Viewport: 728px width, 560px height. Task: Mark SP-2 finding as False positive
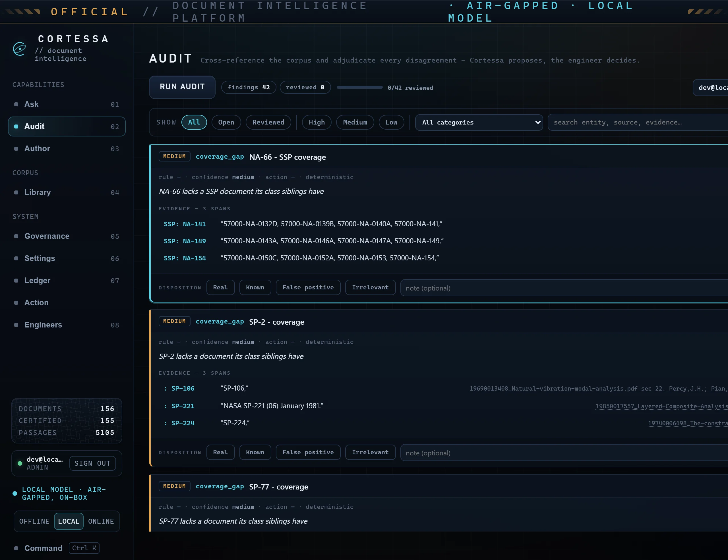click(308, 452)
